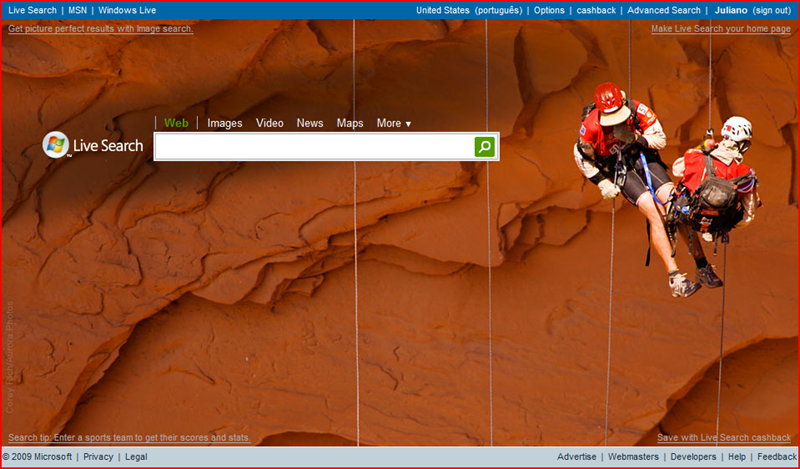The width and height of the screenshot is (800, 469).
Task: Click the Live Search logo orb
Action: [x=56, y=145]
